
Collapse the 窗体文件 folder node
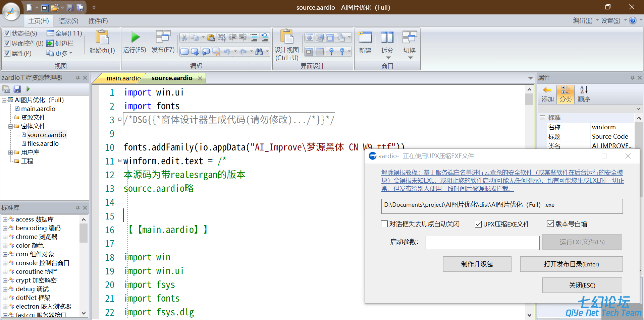[x=10, y=126]
